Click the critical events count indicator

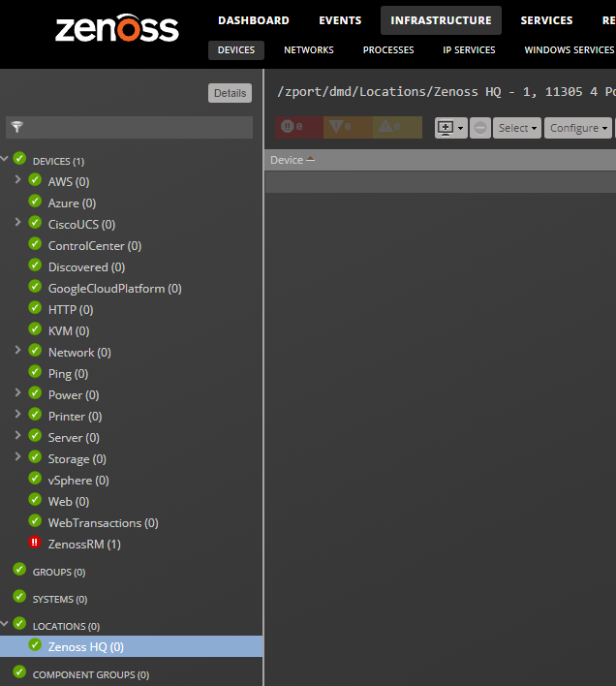299,127
